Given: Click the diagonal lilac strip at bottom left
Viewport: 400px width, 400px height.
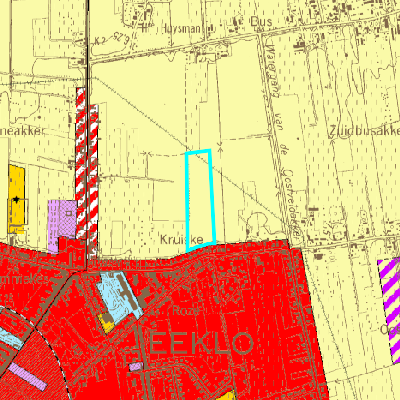Looking at the screenshot, I should click(x=27, y=377).
